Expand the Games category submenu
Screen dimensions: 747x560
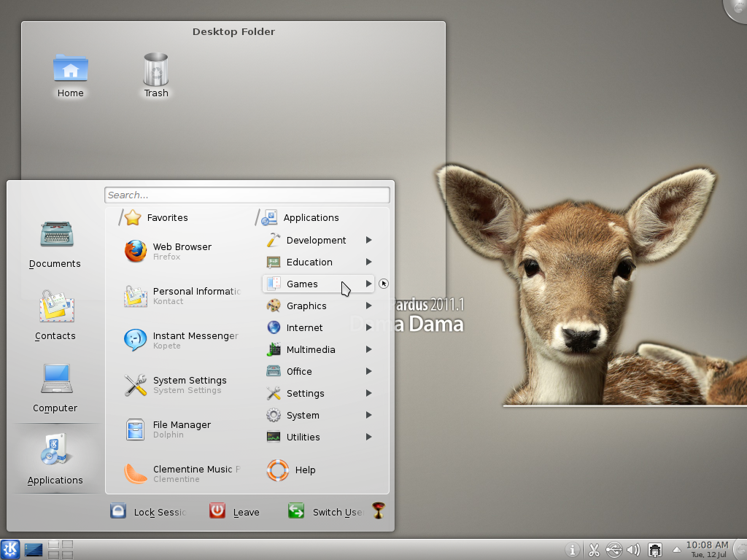pos(314,284)
